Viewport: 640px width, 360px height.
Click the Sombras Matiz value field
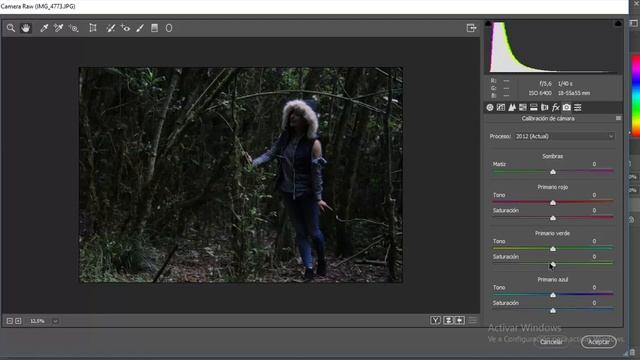tap(594, 164)
